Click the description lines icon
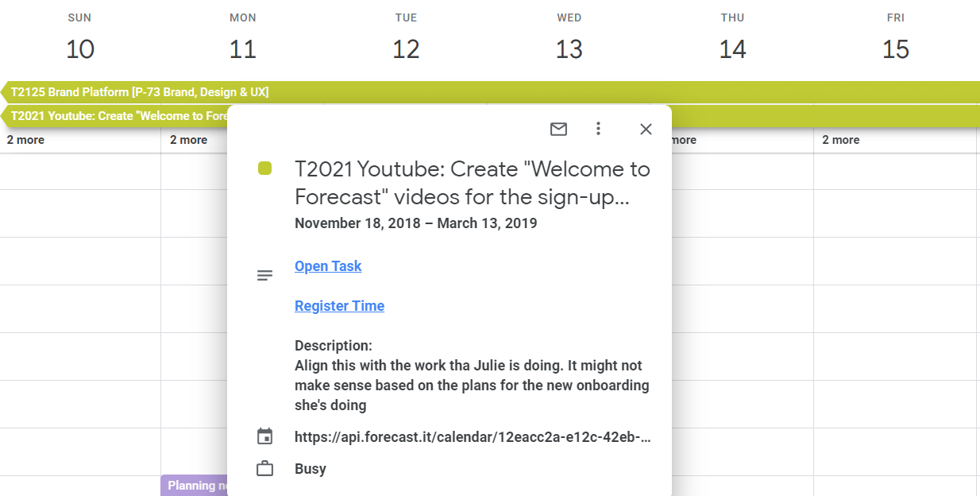This screenshot has width=980, height=496. (x=264, y=276)
